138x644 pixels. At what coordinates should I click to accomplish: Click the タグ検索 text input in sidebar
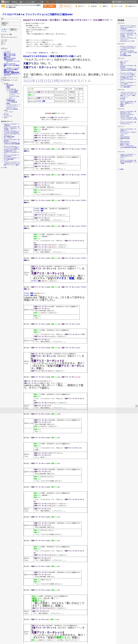[x=11, y=27]
